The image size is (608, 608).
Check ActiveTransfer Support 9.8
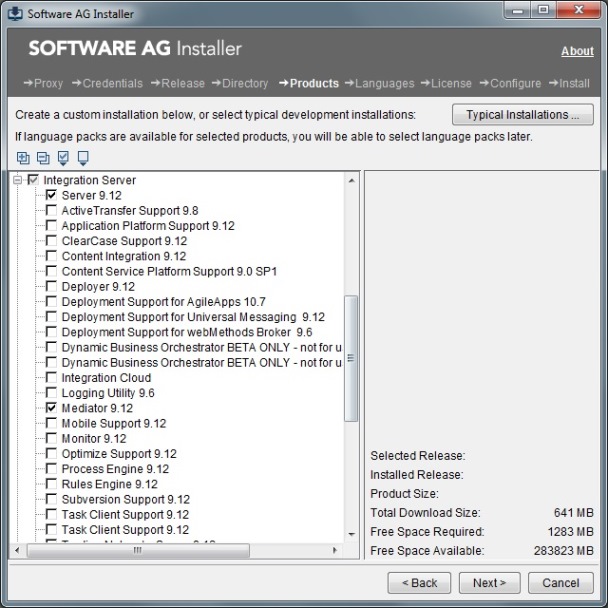click(51, 210)
